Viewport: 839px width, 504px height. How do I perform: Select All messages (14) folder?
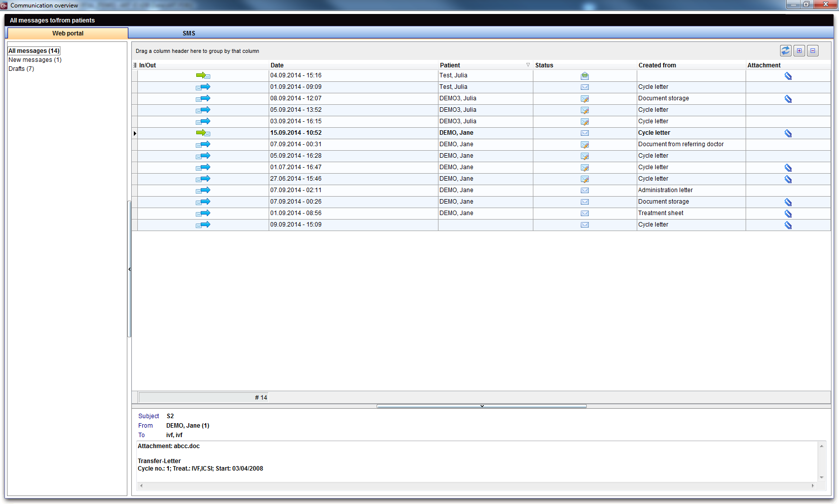[34, 51]
